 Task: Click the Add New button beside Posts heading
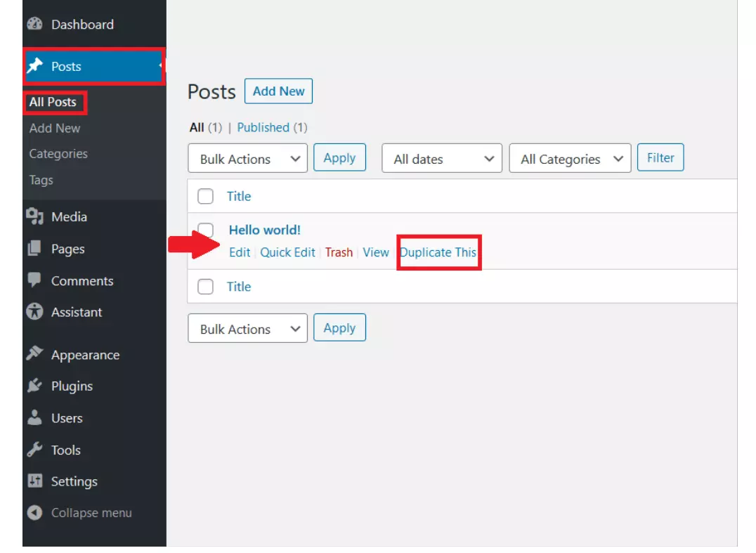pyautogui.click(x=278, y=91)
